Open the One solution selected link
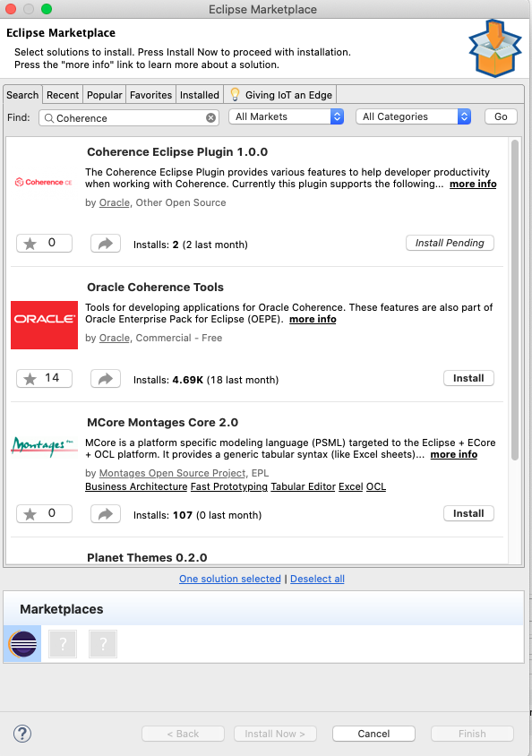 [x=230, y=579]
